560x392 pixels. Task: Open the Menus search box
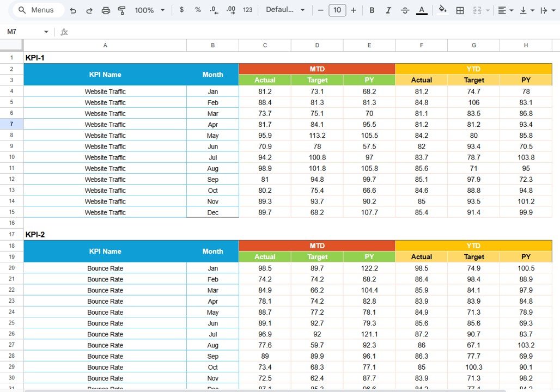coord(37,10)
